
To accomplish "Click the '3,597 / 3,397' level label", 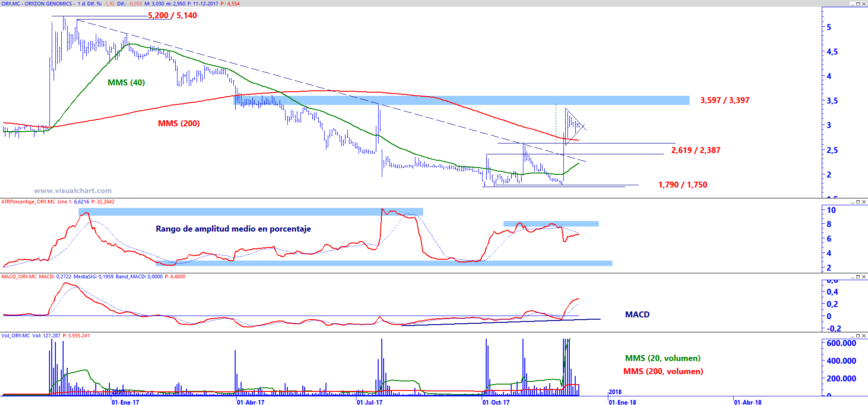I will tap(725, 100).
